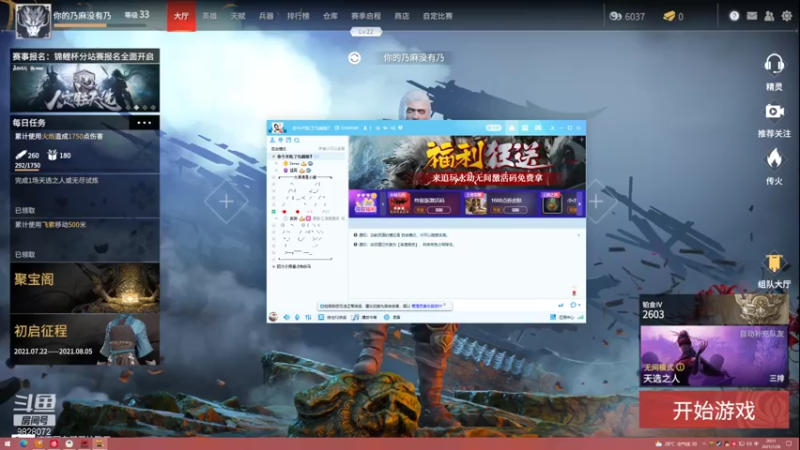Click the YY send enter-arrow icon

coord(561,305)
